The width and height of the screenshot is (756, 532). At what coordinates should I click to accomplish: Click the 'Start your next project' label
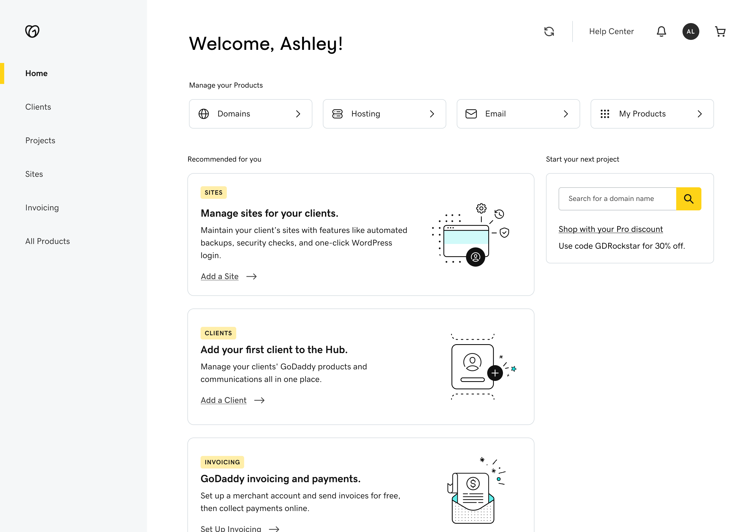582,159
